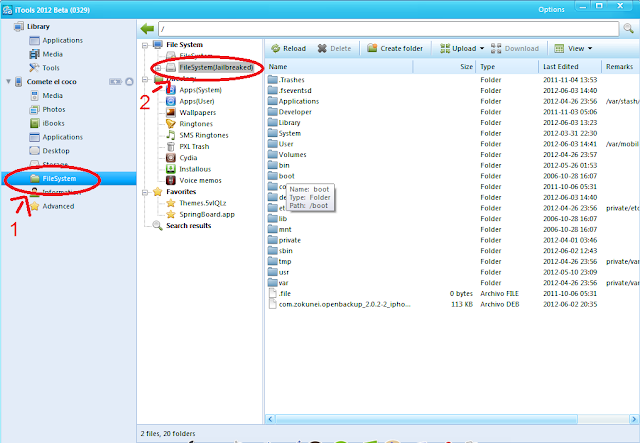
Task: Click the search magnifier icon beside path bar
Action: pos(629,28)
